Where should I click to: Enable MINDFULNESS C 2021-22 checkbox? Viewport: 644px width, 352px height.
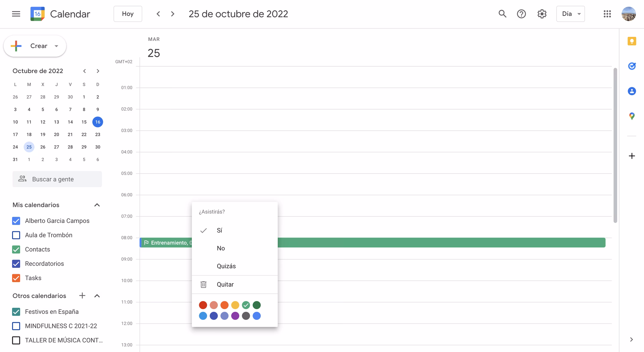pyautogui.click(x=16, y=326)
